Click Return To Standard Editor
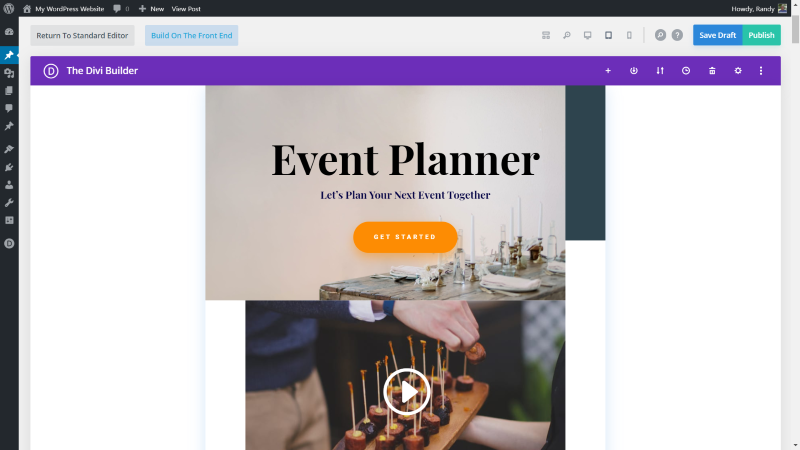This screenshot has width=800, height=450. [82, 36]
